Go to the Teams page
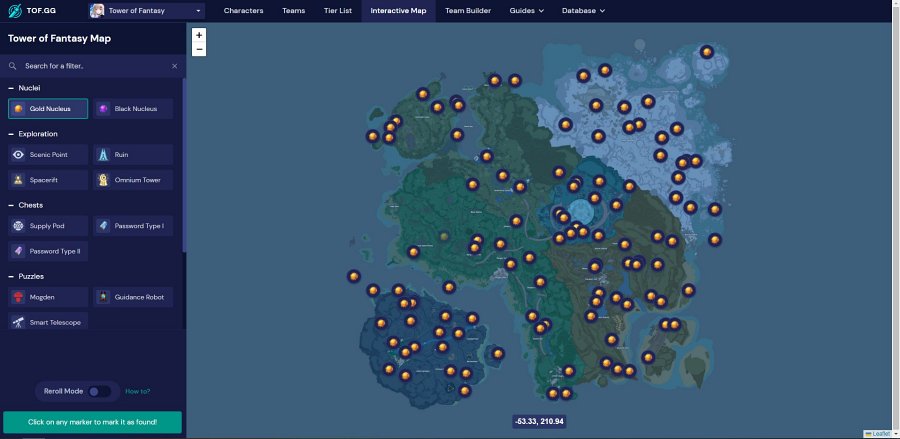 [293, 10]
